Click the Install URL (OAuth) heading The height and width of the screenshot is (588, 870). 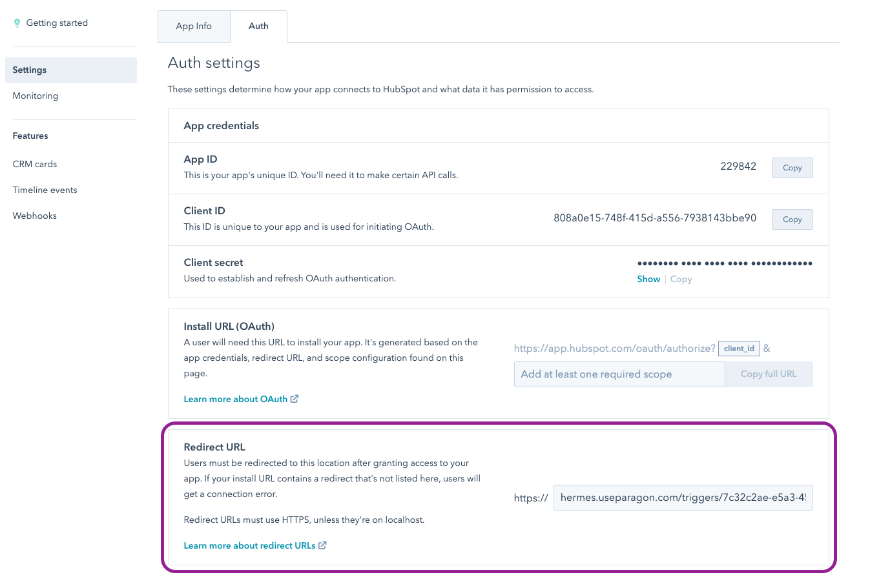[229, 327]
